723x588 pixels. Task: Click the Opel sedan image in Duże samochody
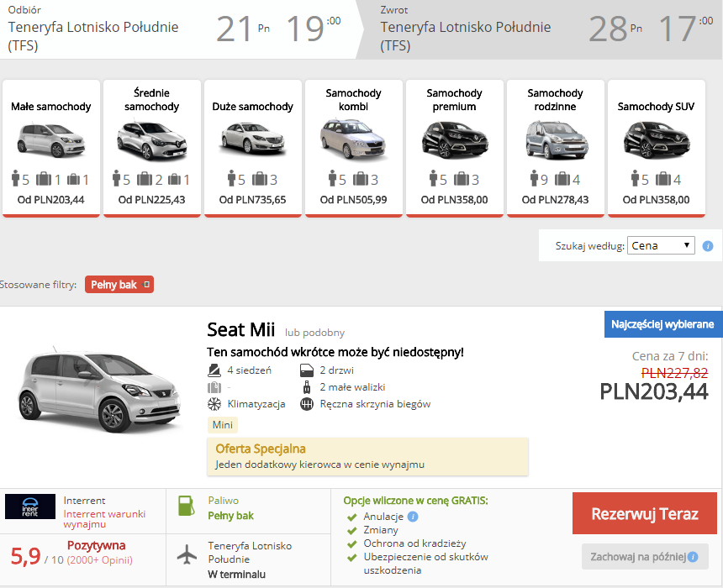point(253,139)
